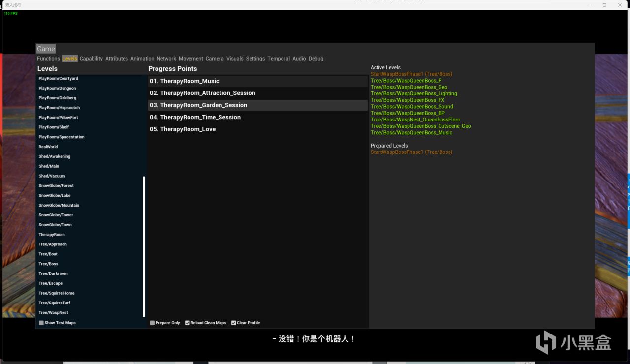
Task: Select the Levels tab
Action: tap(70, 59)
